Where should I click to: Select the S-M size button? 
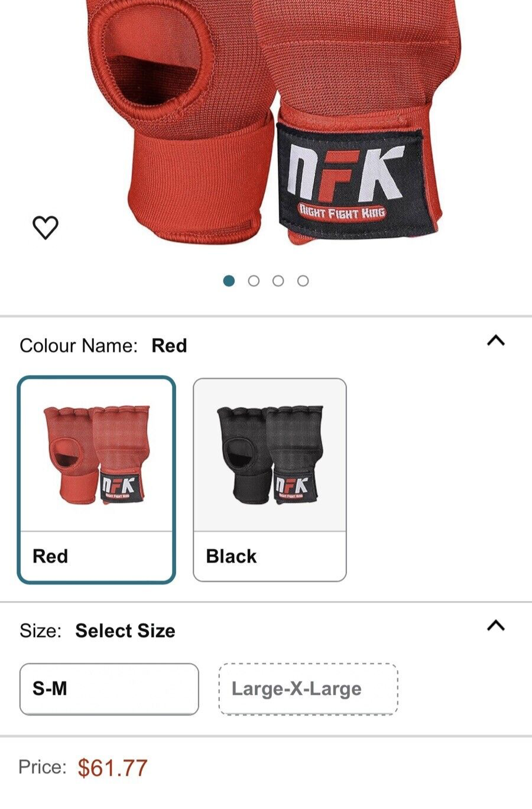[109, 689]
